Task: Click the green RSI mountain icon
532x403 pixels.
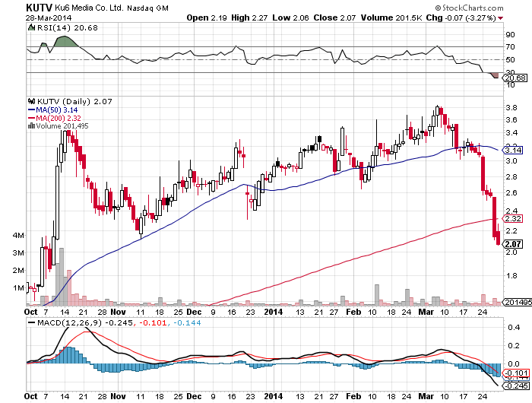Action: 31,27
